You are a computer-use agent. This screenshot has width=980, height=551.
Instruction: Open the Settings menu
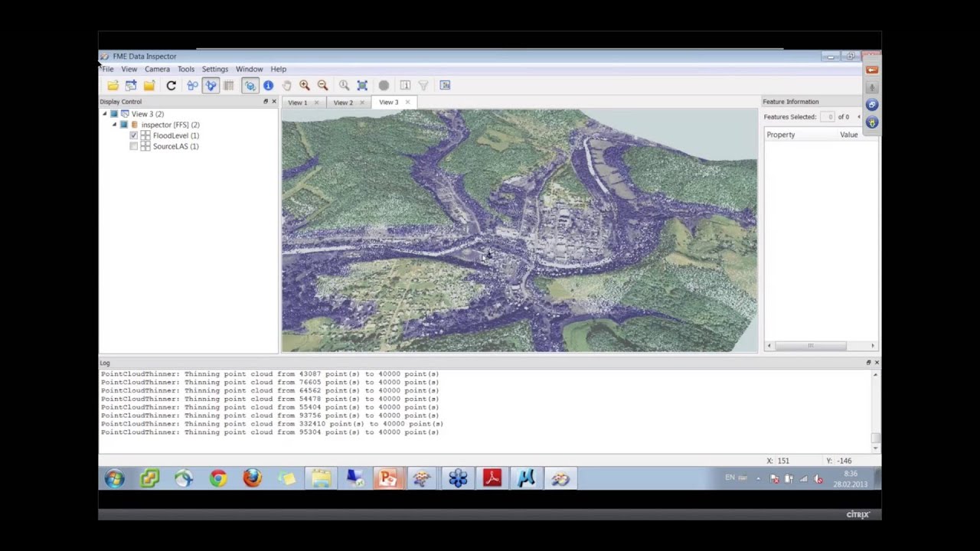tap(215, 69)
